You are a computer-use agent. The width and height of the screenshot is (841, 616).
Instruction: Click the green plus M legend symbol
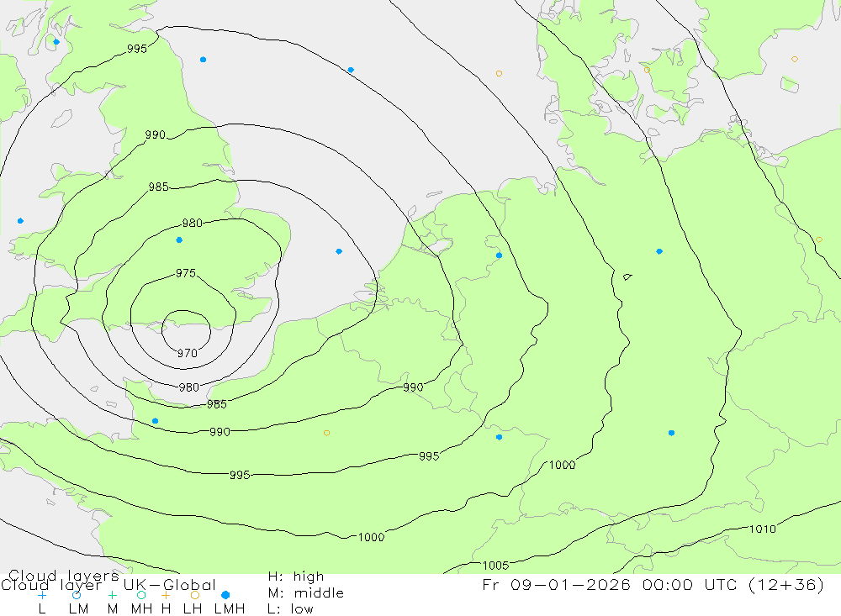pyautogui.click(x=112, y=595)
